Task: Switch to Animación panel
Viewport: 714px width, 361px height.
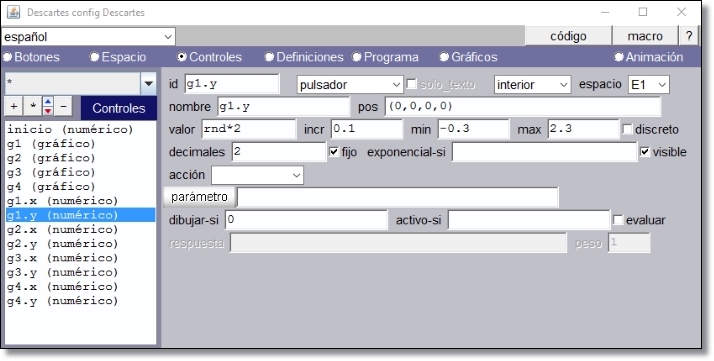Action: point(649,57)
